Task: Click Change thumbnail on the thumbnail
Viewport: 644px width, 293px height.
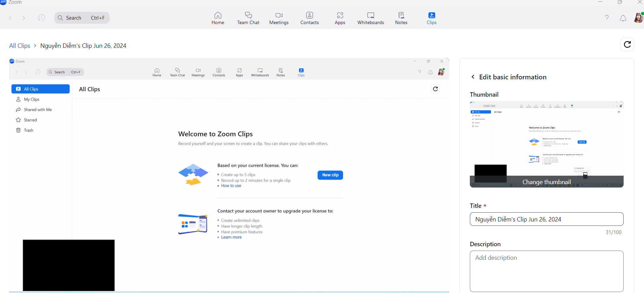Action: point(546,182)
